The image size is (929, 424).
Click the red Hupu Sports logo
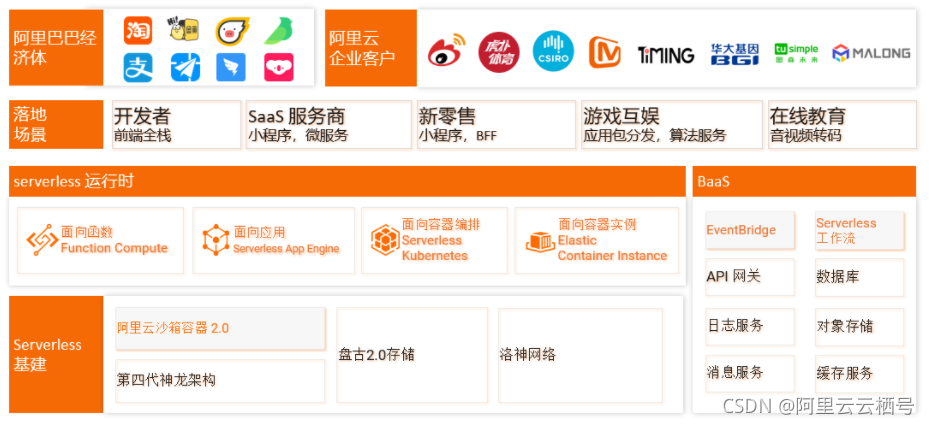point(499,52)
